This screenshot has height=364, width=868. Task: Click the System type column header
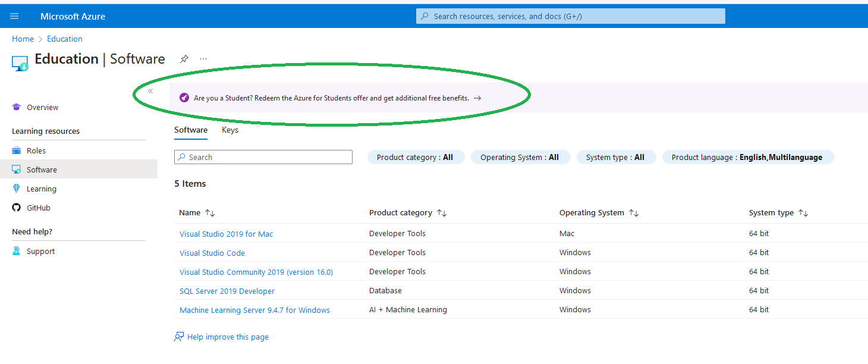tap(771, 213)
